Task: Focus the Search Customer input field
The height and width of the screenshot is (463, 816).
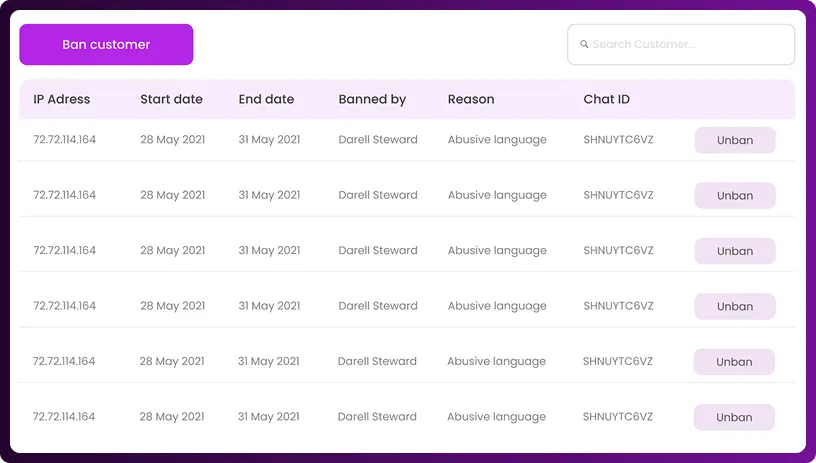Action: point(690,45)
